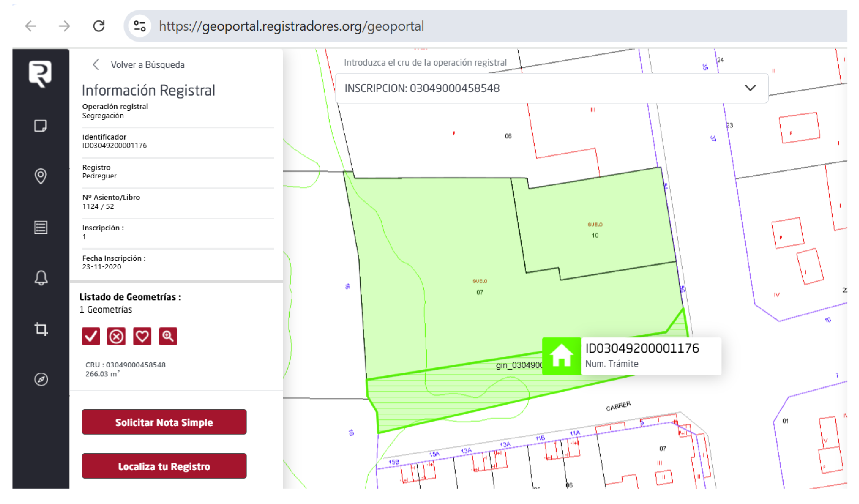Toggle the red checkmark geometry button
Image resolution: width=859 pixels, height=504 pixels.
pyautogui.click(x=91, y=336)
